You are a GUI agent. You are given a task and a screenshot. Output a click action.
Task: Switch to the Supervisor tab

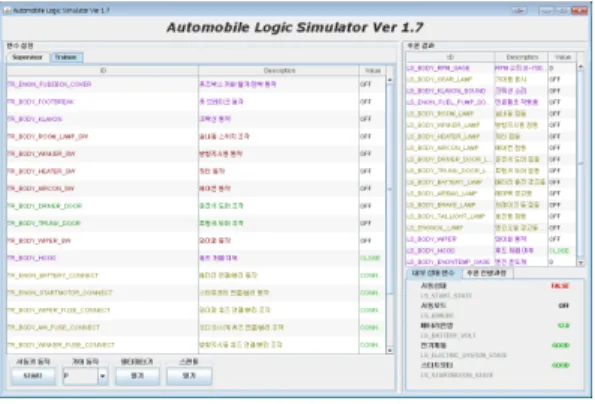pyautogui.click(x=27, y=57)
